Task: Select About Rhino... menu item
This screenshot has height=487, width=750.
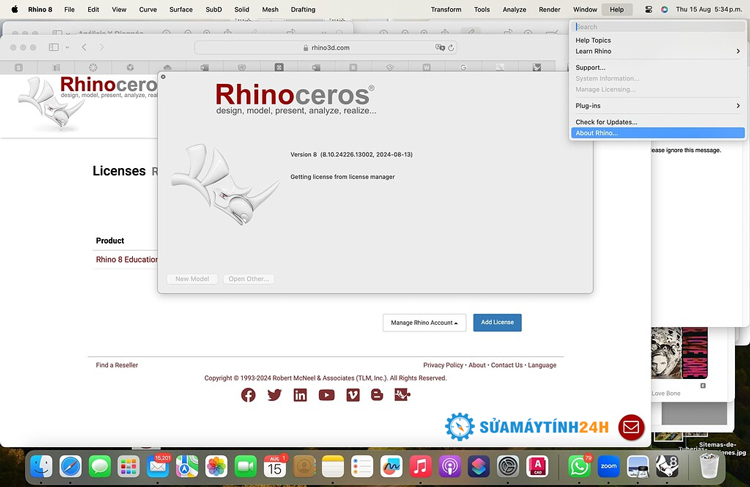Action: pyautogui.click(x=658, y=133)
